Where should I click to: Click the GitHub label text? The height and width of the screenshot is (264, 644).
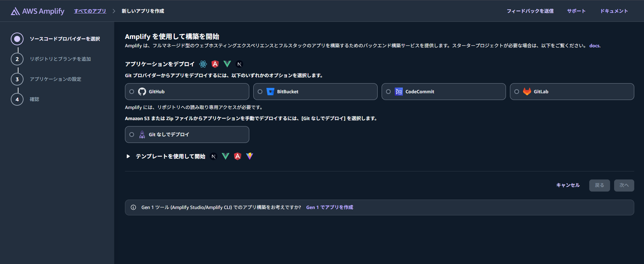tap(157, 92)
